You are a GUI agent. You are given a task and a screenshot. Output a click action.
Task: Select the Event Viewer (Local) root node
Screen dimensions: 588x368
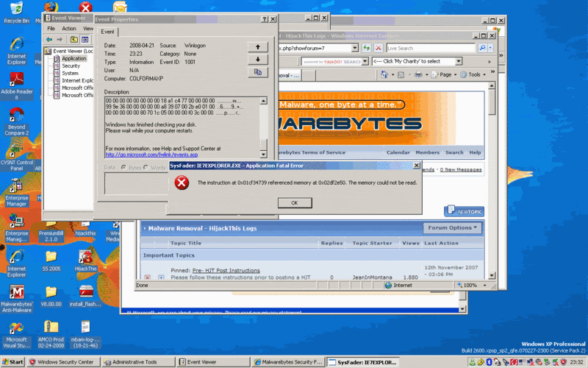point(73,51)
